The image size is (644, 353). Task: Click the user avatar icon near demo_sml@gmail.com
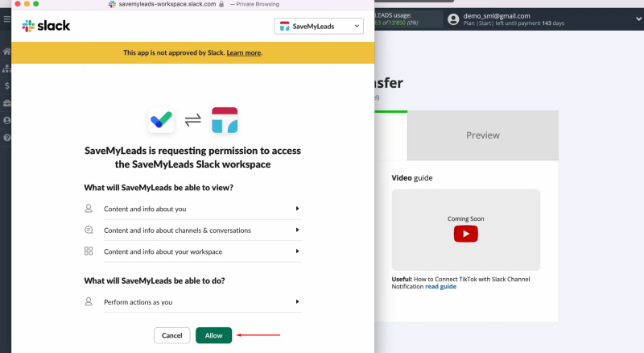(x=453, y=19)
